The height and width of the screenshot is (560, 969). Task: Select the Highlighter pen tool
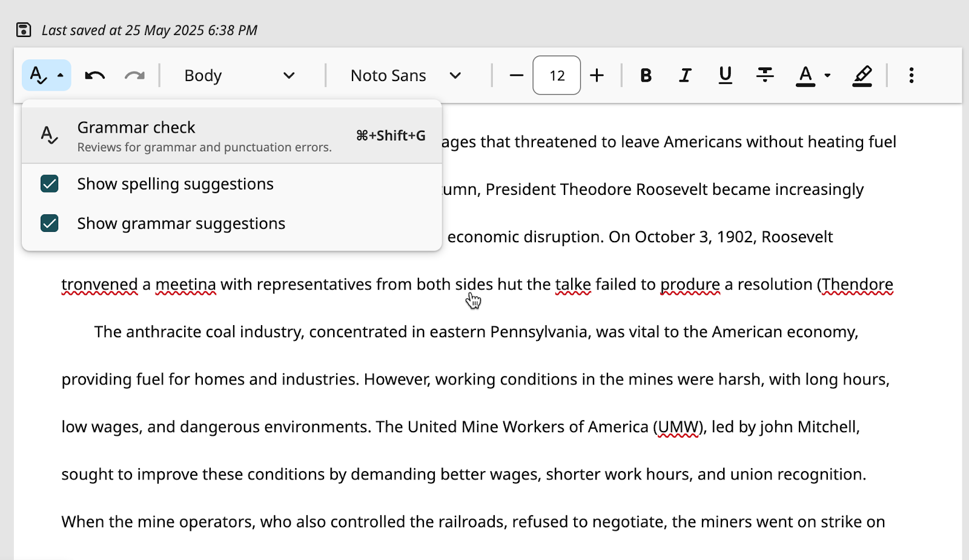(x=862, y=76)
